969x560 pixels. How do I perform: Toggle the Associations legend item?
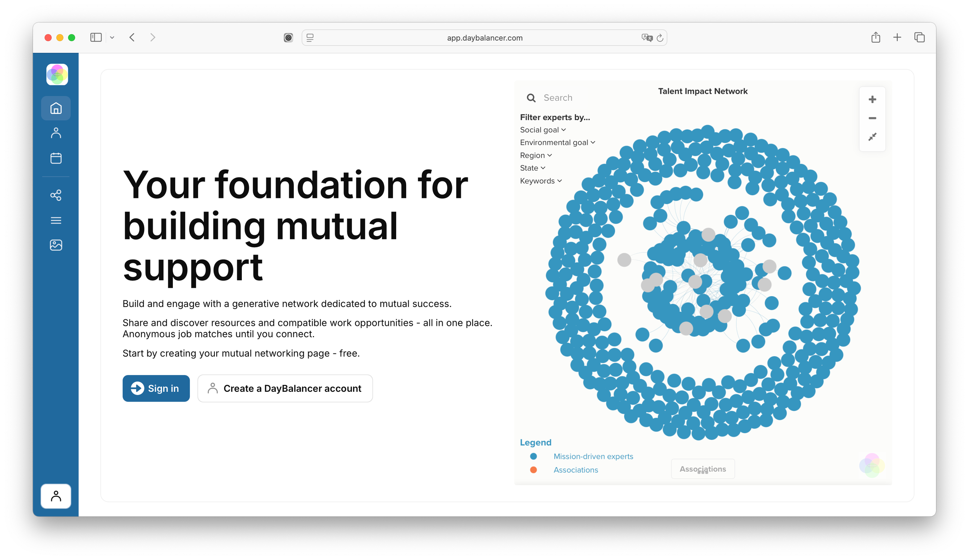(x=575, y=470)
